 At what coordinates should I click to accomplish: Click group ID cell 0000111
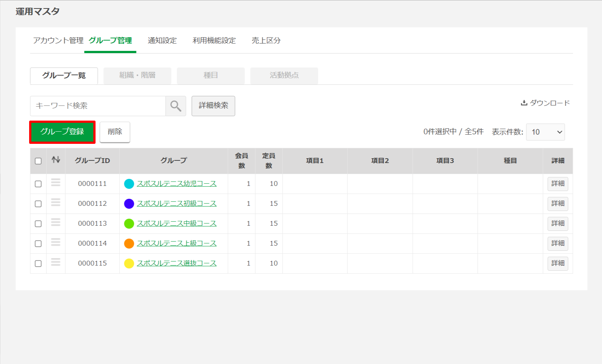click(92, 184)
